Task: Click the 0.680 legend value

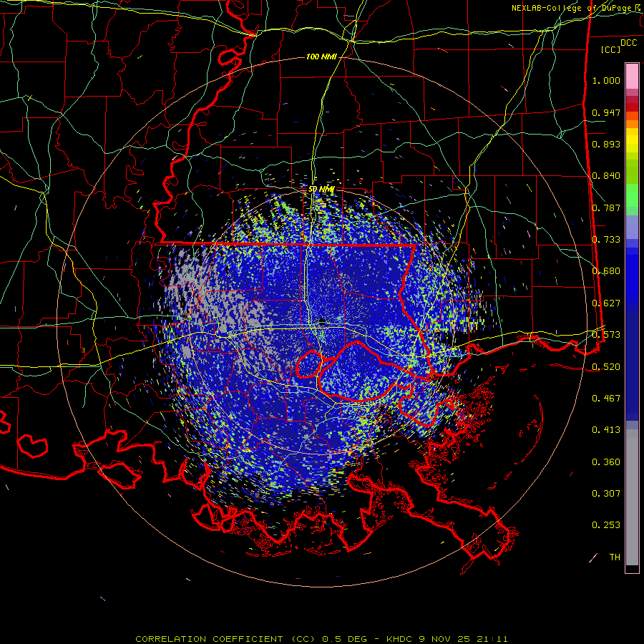Action: (x=606, y=271)
